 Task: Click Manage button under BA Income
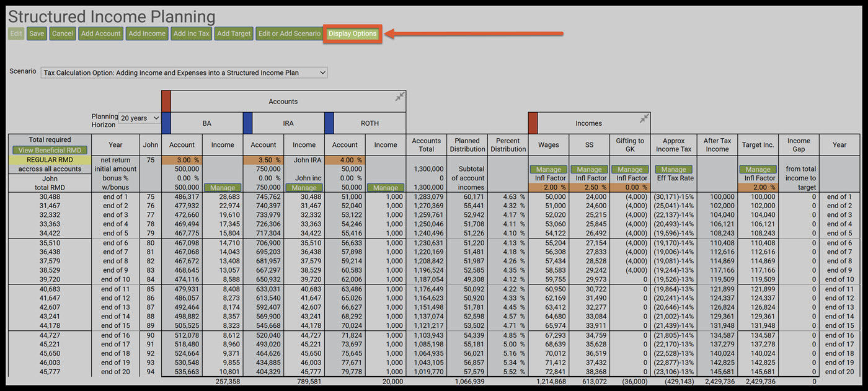223,188
